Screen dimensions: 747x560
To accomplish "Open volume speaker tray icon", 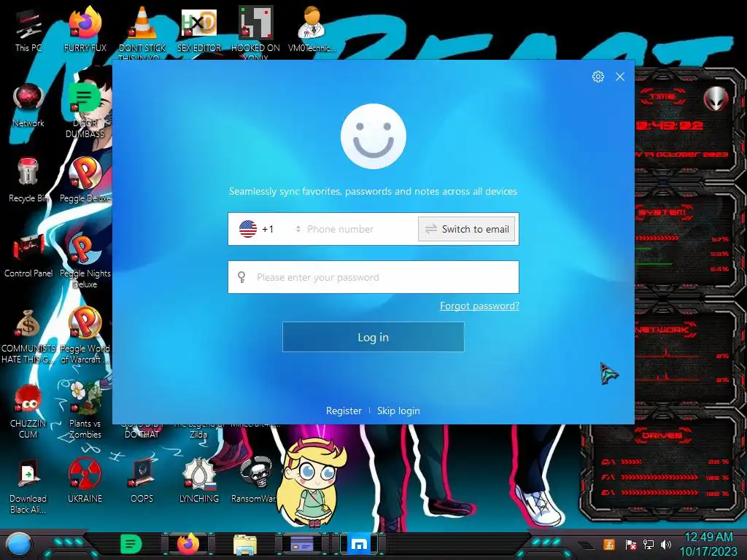I will coord(666,545).
